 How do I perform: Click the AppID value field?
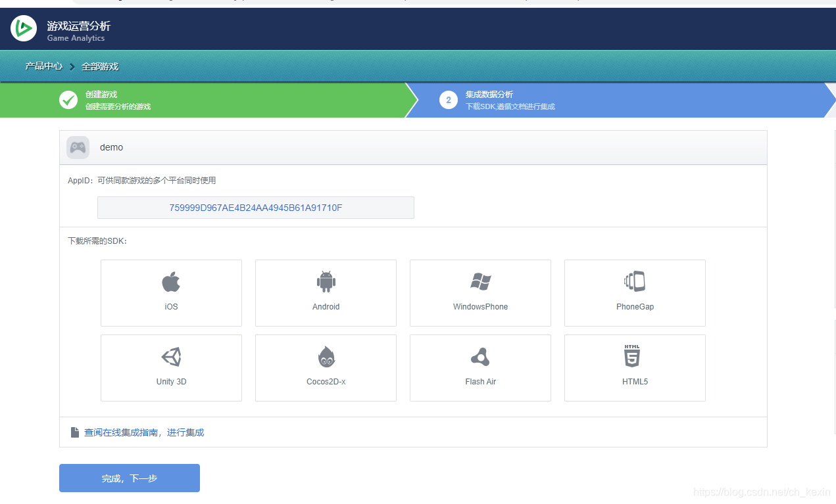coord(256,208)
